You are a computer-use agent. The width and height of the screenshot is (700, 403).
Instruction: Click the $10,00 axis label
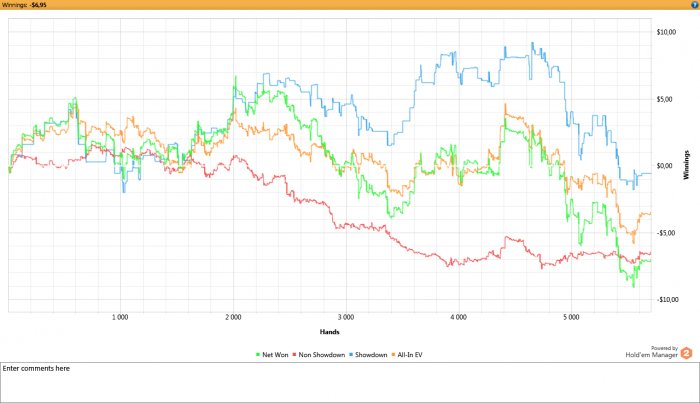(x=666, y=32)
